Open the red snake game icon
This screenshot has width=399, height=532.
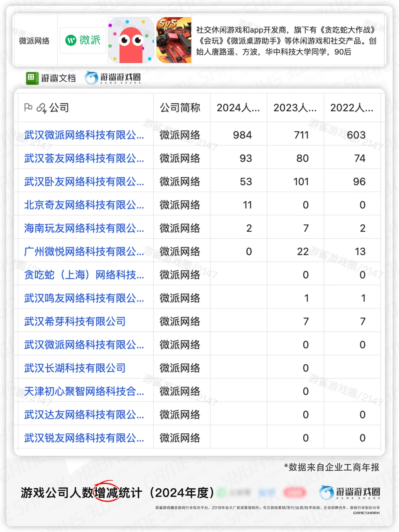(131, 40)
